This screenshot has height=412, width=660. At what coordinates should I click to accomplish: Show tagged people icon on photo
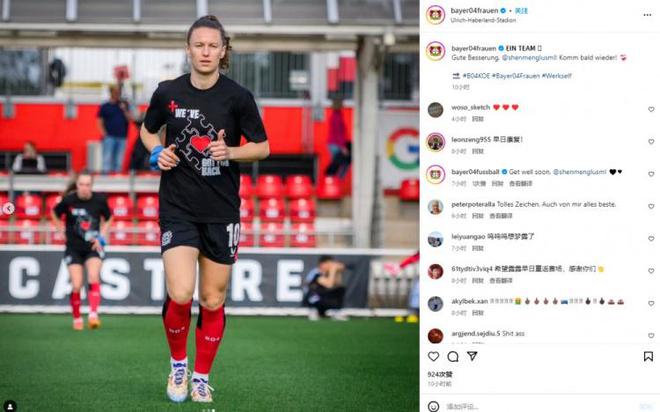(10, 406)
